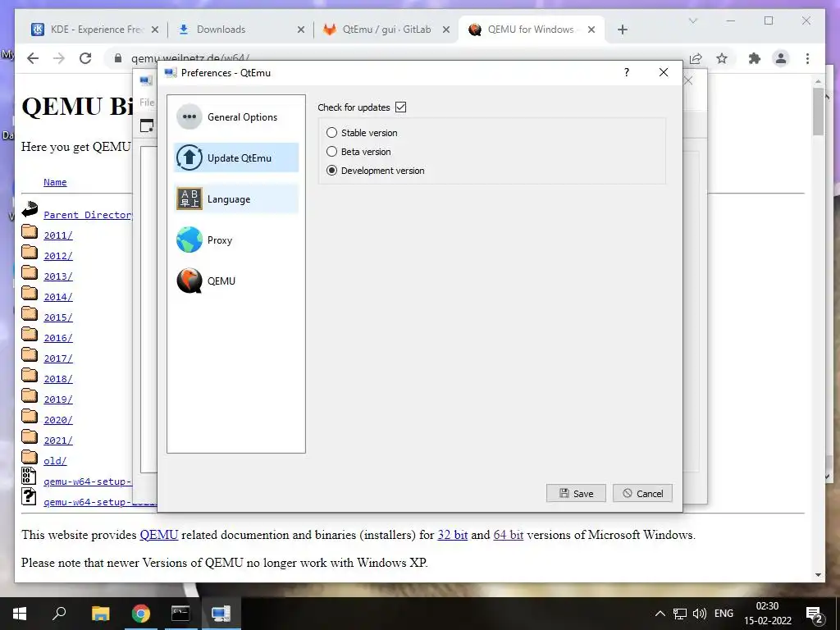This screenshot has width=840, height=630.
Task: Open ENG input language indicator
Action: pyautogui.click(x=724, y=614)
